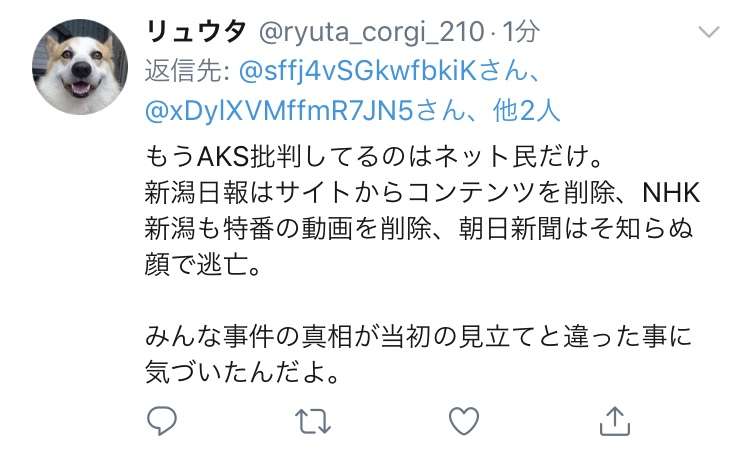
Task: Click the NHK text in the tweet
Action: click(671, 193)
